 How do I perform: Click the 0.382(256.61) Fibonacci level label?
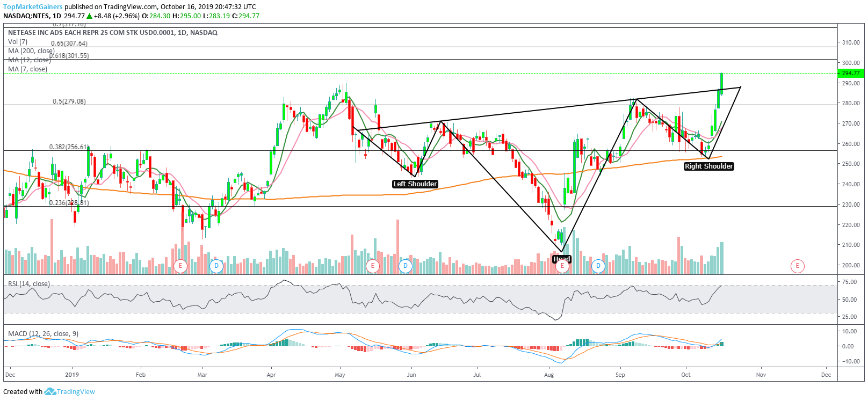[x=69, y=147]
